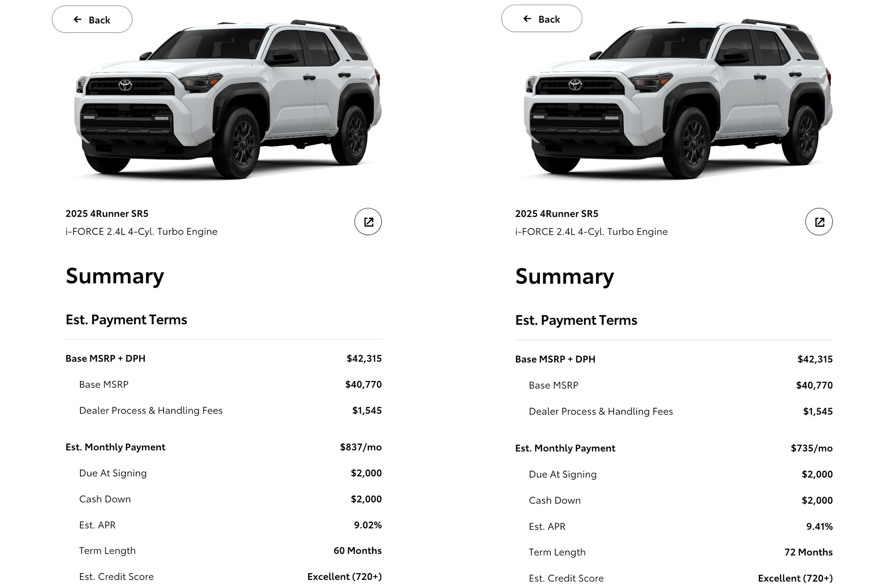Click the 72 Months term length

808,552
